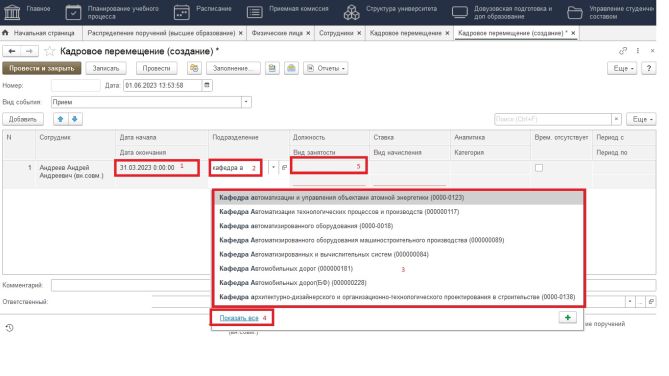
Task: Open Структура университета section
Action: (x=390, y=12)
